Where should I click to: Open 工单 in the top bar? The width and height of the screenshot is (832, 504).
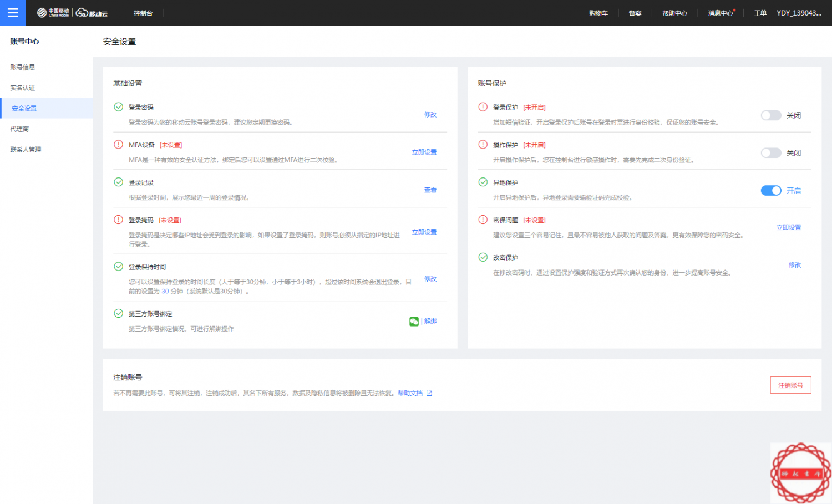[760, 13]
